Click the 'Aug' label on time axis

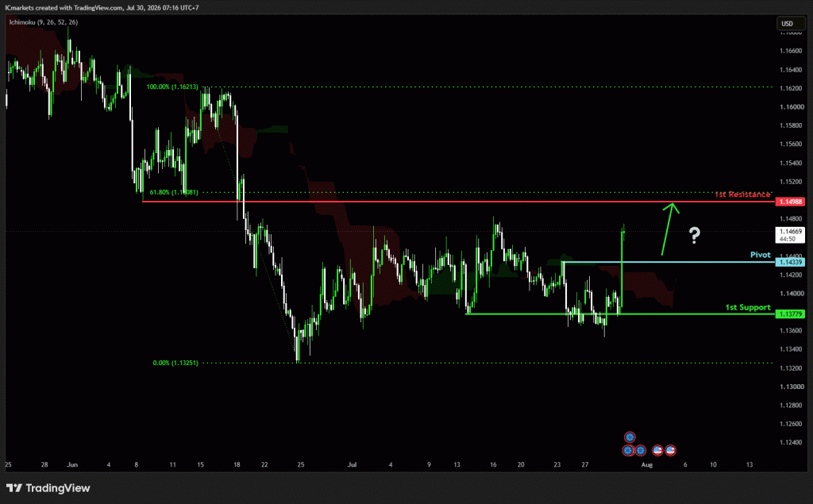point(646,464)
